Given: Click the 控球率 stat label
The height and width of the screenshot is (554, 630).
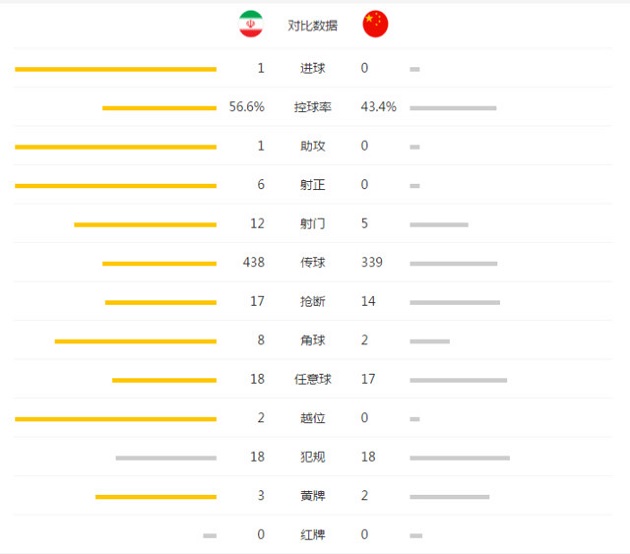Looking at the screenshot, I should click(313, 107).
